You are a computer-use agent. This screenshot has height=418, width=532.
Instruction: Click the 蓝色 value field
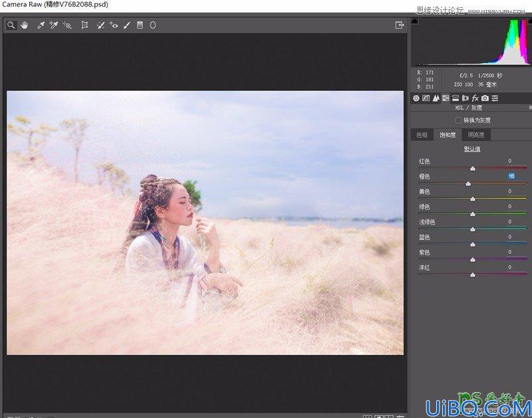tap(509, 237)
